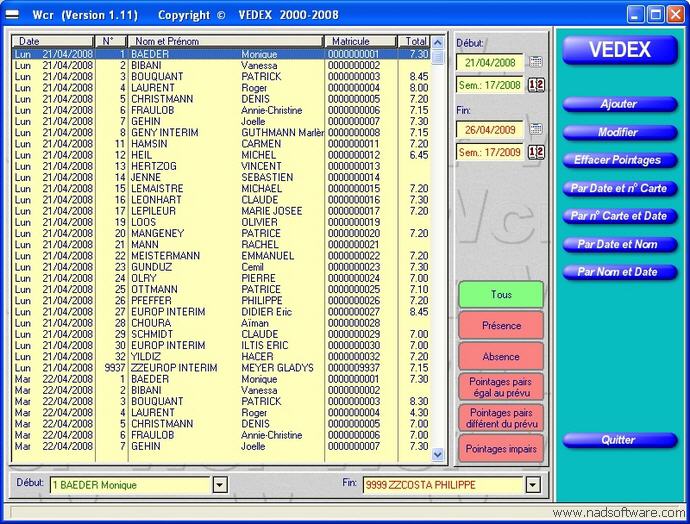This screenshot has width=690, height=524.
Task: Select Pointages pairs différent du prévu filter
Action: [501, 418]
